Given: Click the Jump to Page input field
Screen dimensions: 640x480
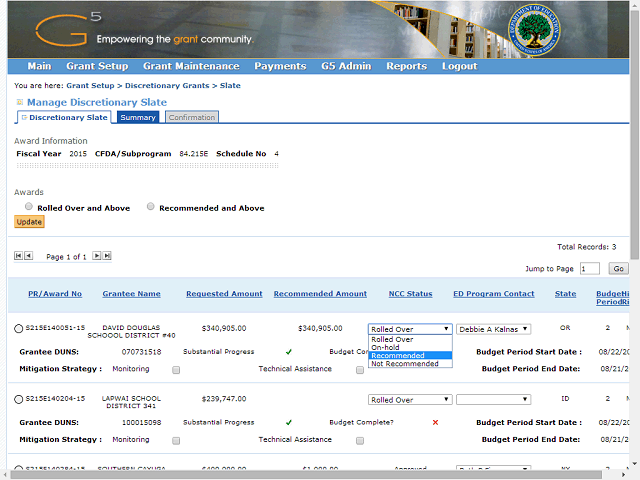Looking at the screenshot, I should (x=590, y=269).
